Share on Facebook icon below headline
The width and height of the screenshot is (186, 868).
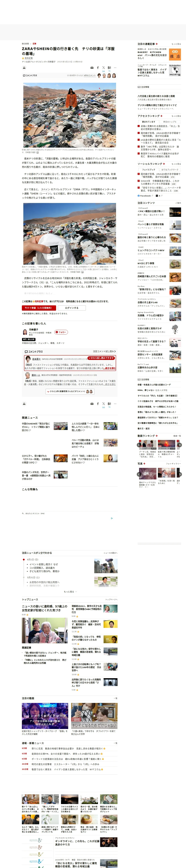tap(98, 68)
